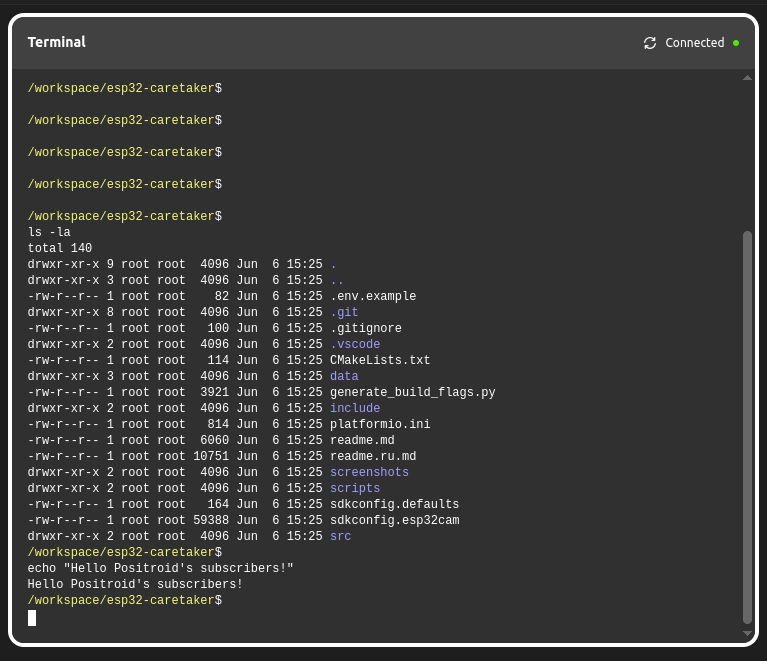Click the .git directory name
The height and width of the screenshot is (661, 767).
[x=344, y=312]
